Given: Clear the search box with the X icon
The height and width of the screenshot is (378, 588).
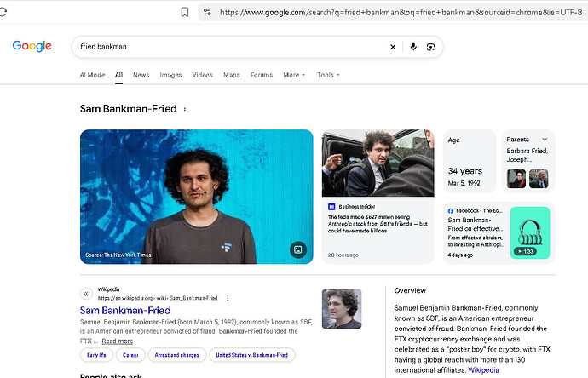Looking at the screenshot, I should 393,47.
